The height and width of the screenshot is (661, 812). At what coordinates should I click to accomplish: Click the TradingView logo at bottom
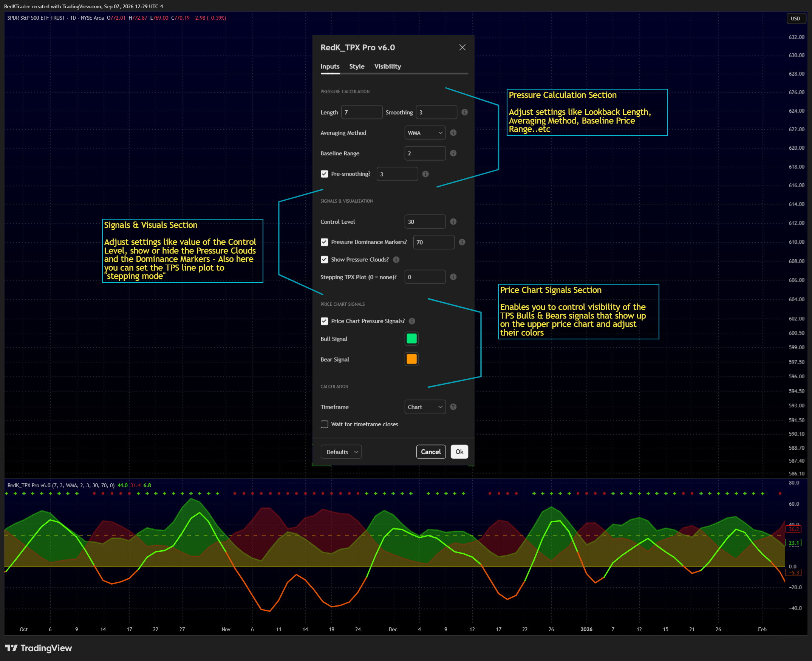39,648
